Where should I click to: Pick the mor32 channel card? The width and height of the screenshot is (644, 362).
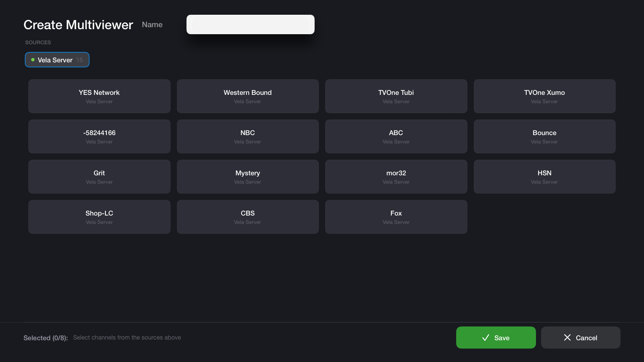click(396, 177)
